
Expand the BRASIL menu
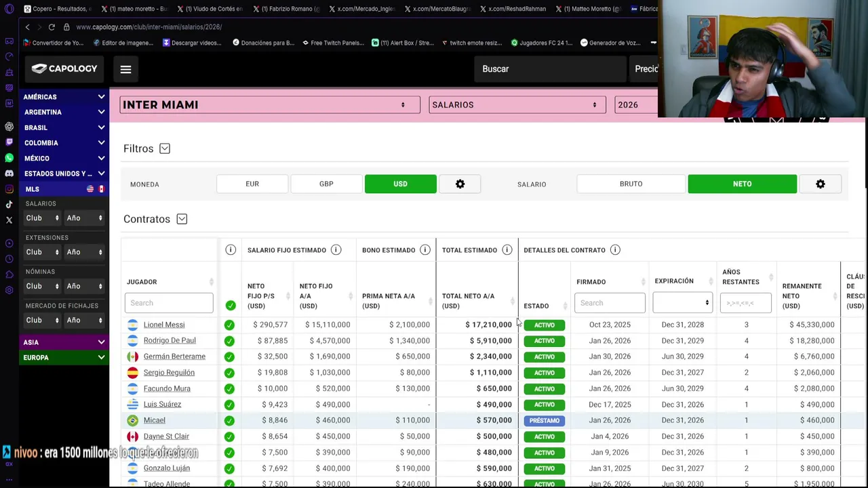click(x=64, y=127)
